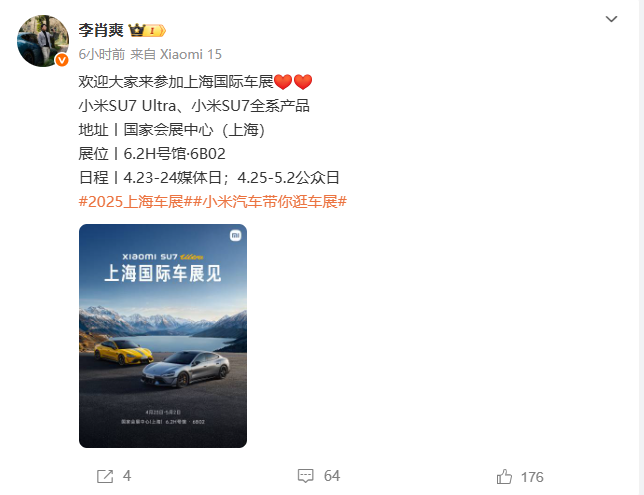The image size is (644, 495).
Task: Like the post with thumbs-up icon
Action: pos(504,477)
